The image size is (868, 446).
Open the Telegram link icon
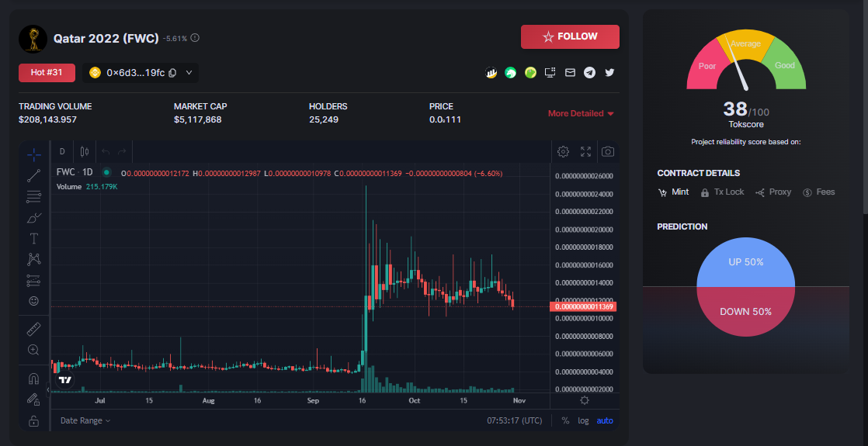click(x=589, y=72)
